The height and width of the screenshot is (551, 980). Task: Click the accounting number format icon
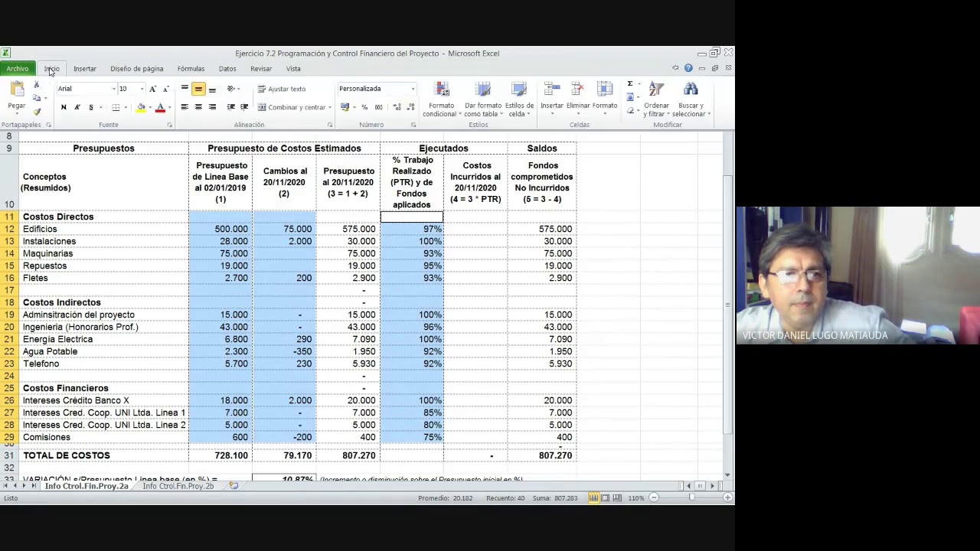coord(345,107)
